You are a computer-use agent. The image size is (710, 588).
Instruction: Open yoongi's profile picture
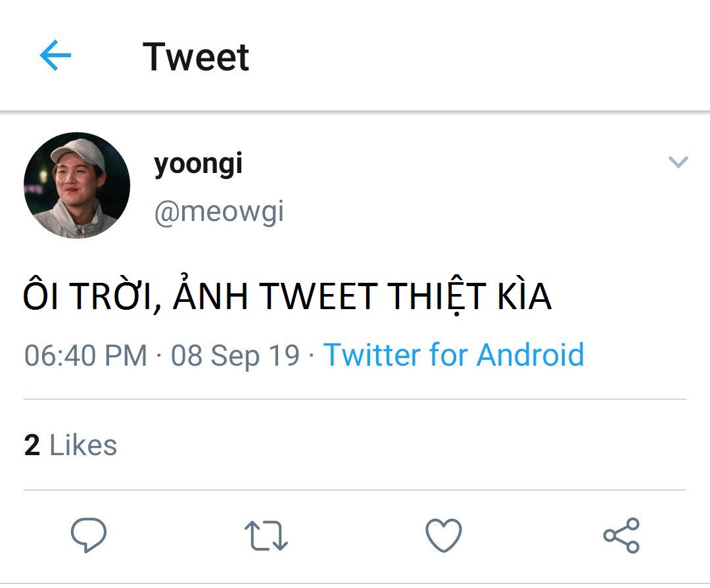click(x=77, y=185)
